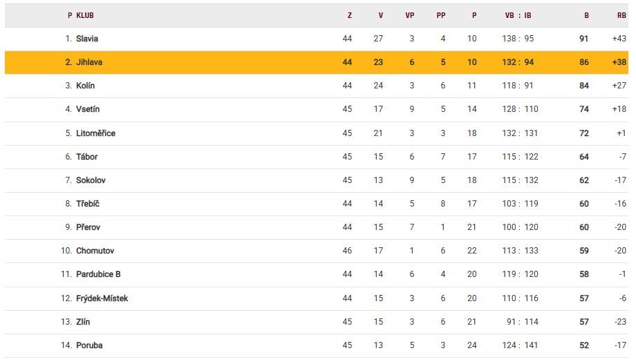Click the RB goal difference header

(621, 15)
